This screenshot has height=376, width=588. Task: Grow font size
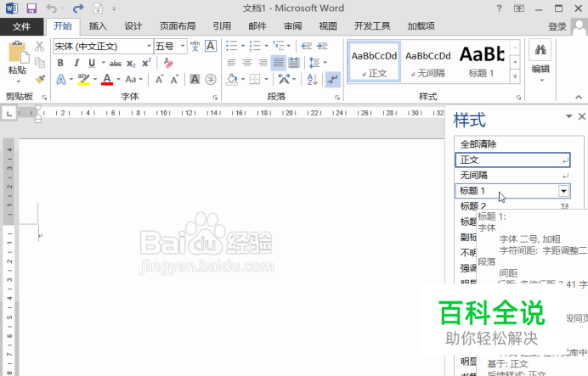pyautogui.click(x=160, y=80)
